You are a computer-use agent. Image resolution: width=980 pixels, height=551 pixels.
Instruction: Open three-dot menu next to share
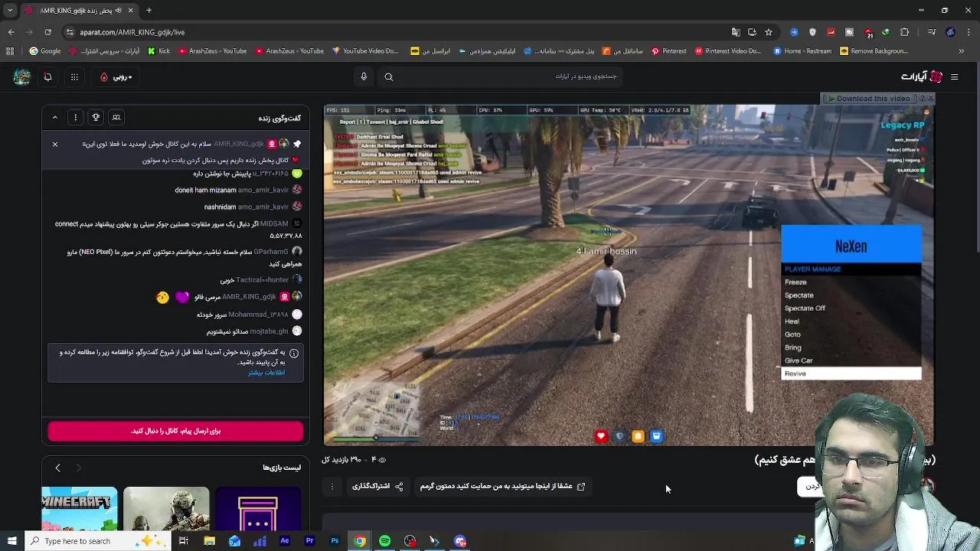pos(332,486)
